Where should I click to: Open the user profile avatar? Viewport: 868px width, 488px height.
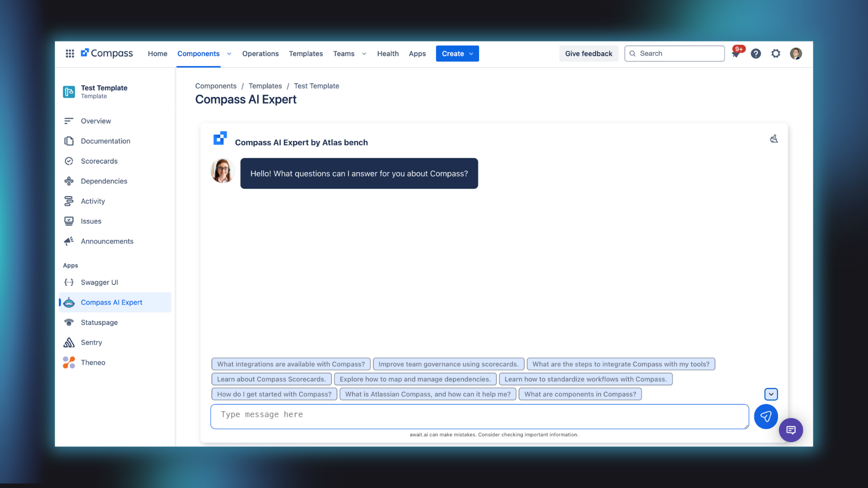point(796,53)
